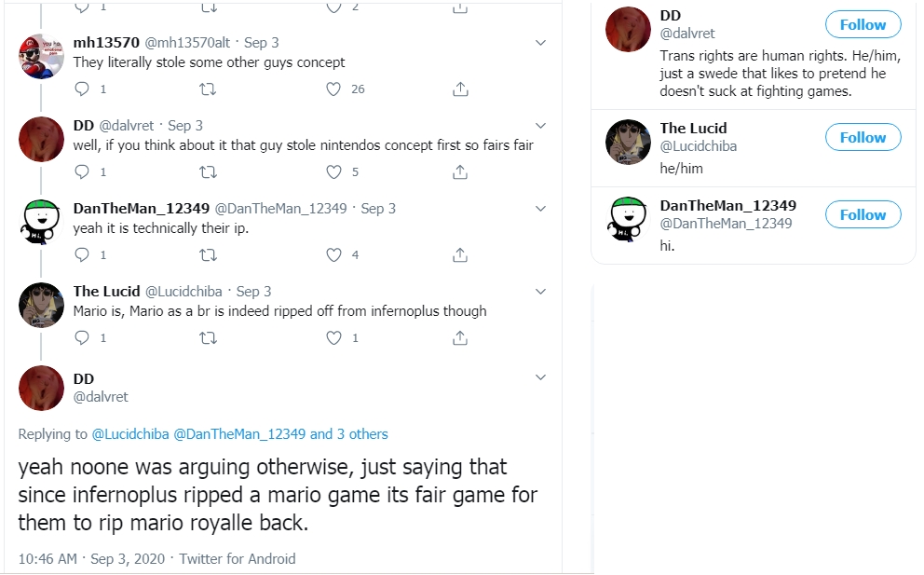This screenshot has height=575, width=924.
Task: Follow DanTheMan_12349 in the sidebar
Action: tap(863, 215)
